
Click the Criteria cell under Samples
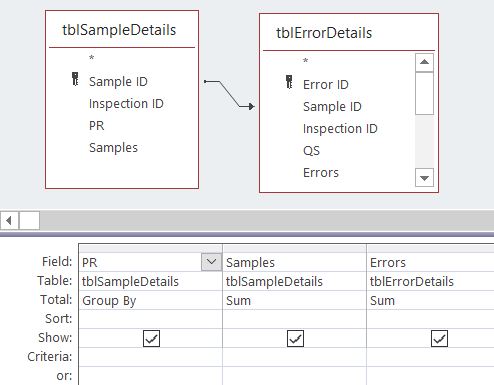coord(295,357)
